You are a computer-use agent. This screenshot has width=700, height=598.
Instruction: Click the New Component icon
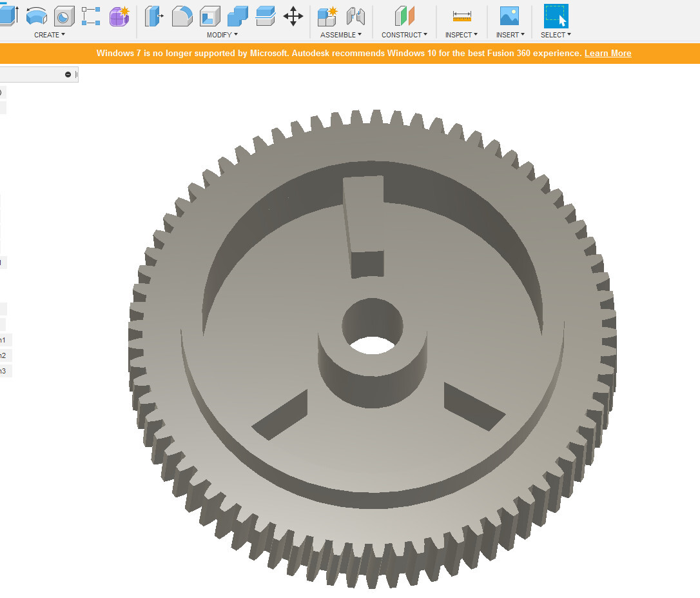click(x=327, y=17)
